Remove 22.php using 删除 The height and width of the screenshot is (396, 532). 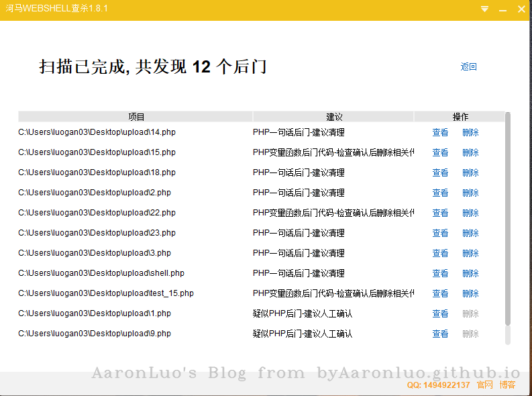(470, 213)
